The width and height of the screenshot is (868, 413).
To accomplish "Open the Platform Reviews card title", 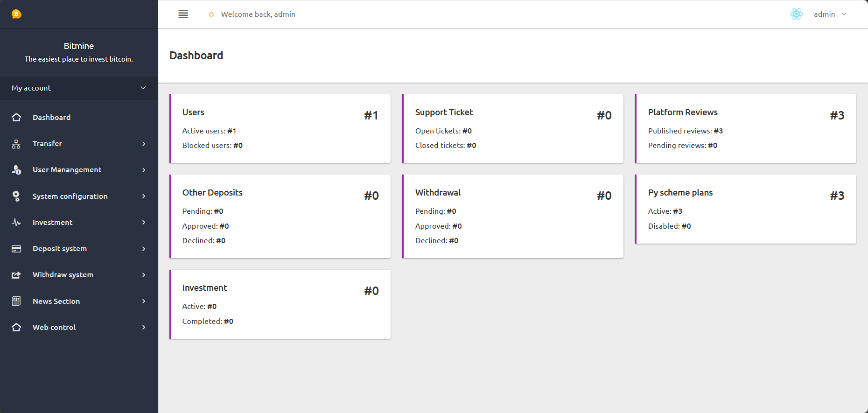I will point(683,112).
